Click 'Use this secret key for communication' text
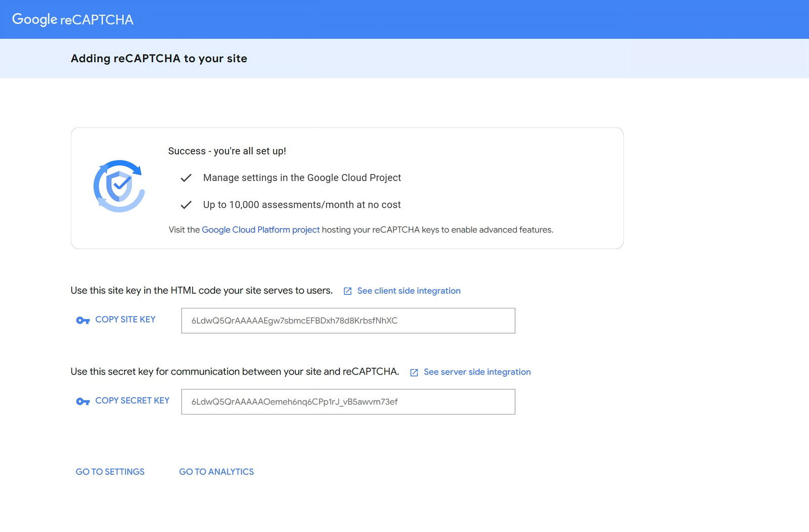The width and height of the screenshot is (809, 532). [x=235, y=372]
